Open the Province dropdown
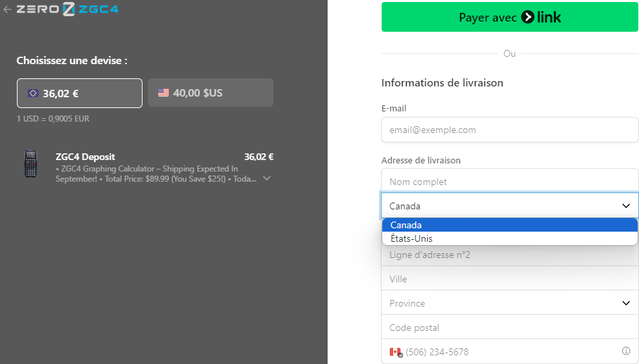Viewport: 639px width, 364px height. point(509,303)
